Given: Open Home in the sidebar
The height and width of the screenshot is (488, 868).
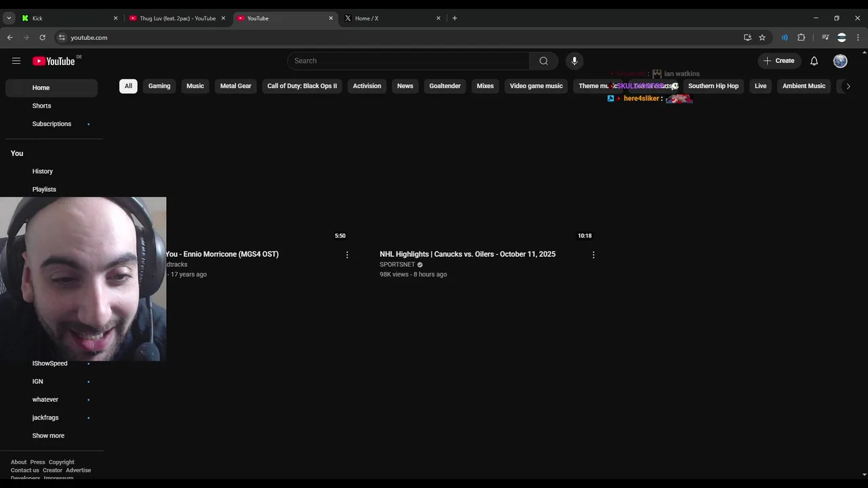Looking at the screenshot, I should pos(52,87).
